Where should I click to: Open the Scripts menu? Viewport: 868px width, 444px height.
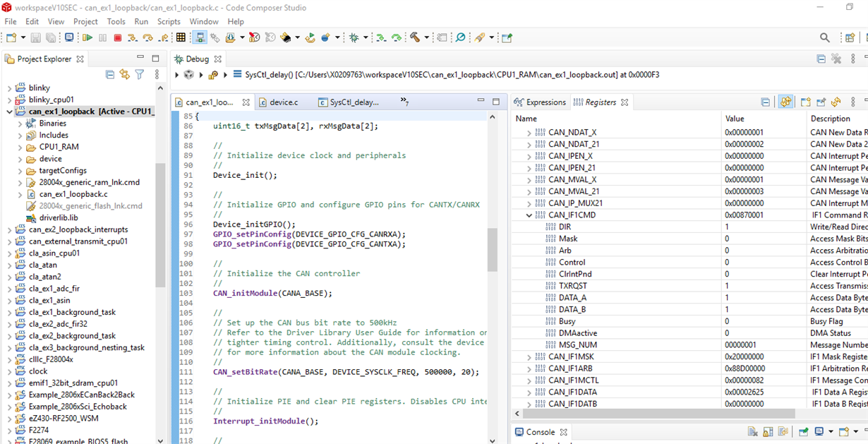[169, 21]
